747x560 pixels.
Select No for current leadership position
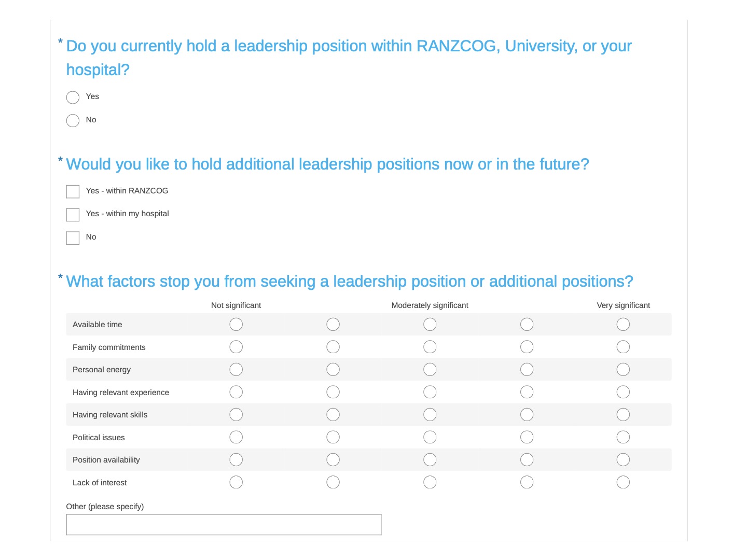click(x=73, y=121)
